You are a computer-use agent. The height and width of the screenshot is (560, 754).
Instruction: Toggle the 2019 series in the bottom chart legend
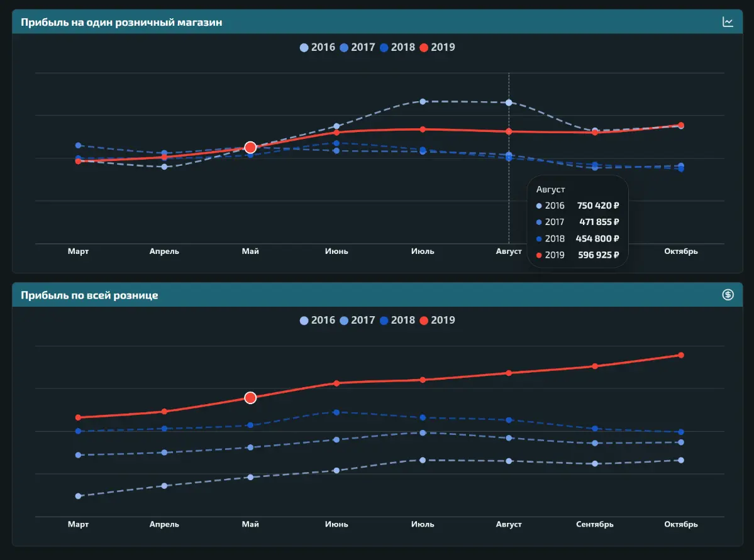click(x=437, y=320)
